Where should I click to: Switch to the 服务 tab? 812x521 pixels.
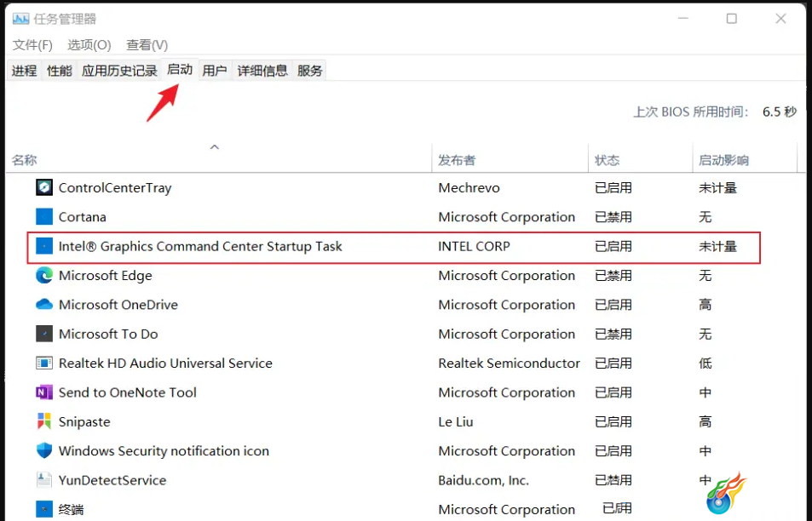[x=309, y=71]
